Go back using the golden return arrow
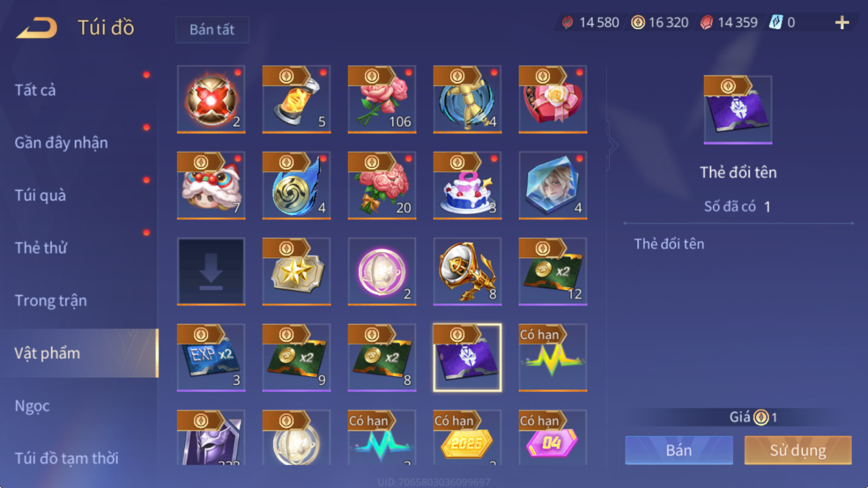This screenshot has height=488, width=868. click(37, 28)
